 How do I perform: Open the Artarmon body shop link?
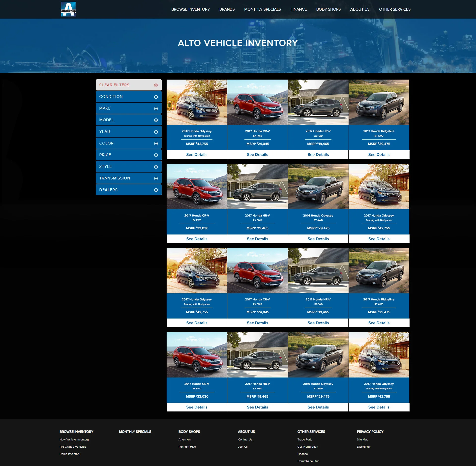coord(184,440)
